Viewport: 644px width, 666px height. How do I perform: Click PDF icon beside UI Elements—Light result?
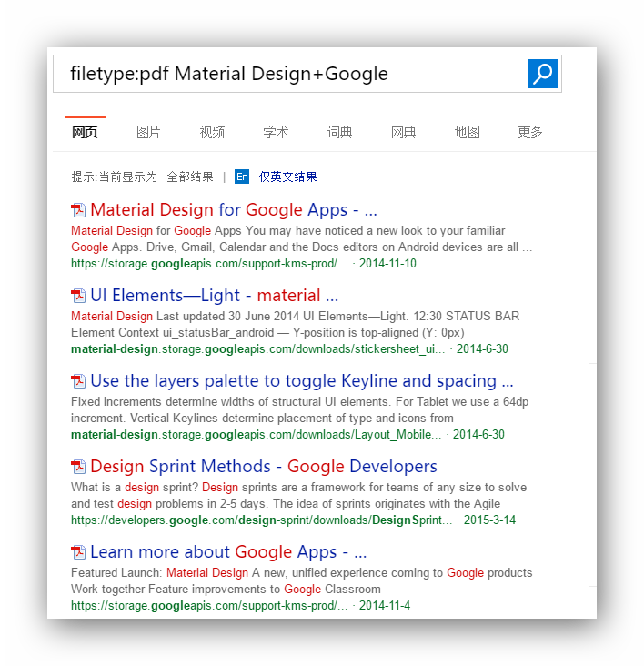pos(78,296)
